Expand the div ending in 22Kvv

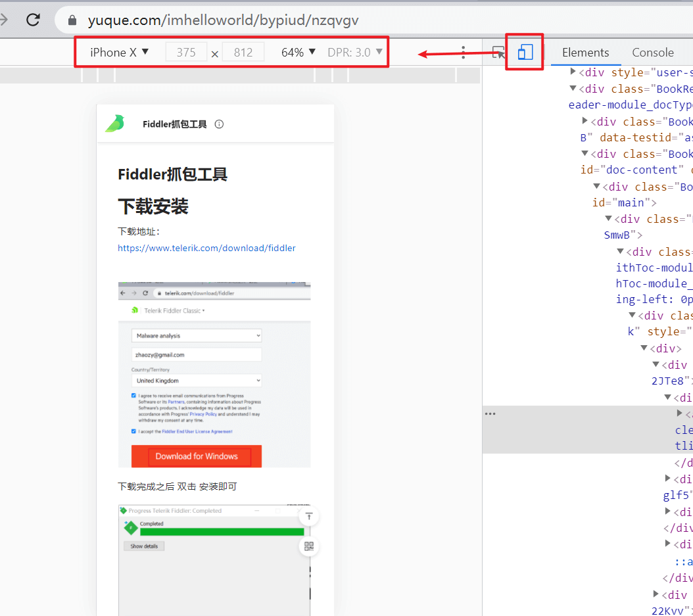pos(656,594)
